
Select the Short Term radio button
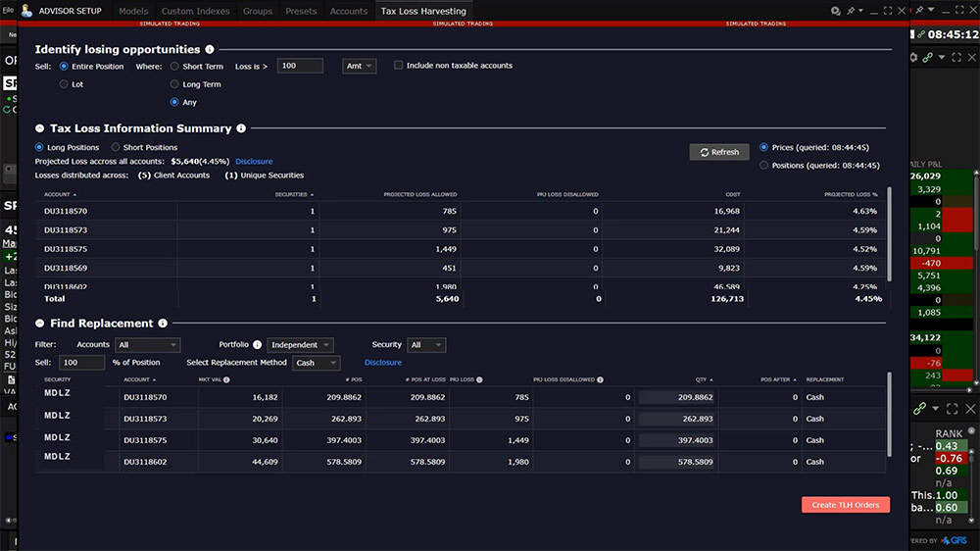(x=174, y=67)
